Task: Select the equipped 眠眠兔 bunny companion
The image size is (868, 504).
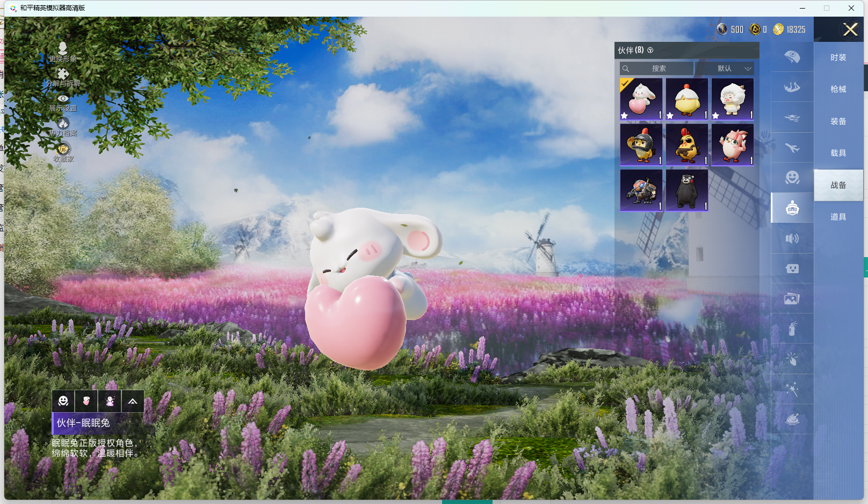Action: [641, 99]
